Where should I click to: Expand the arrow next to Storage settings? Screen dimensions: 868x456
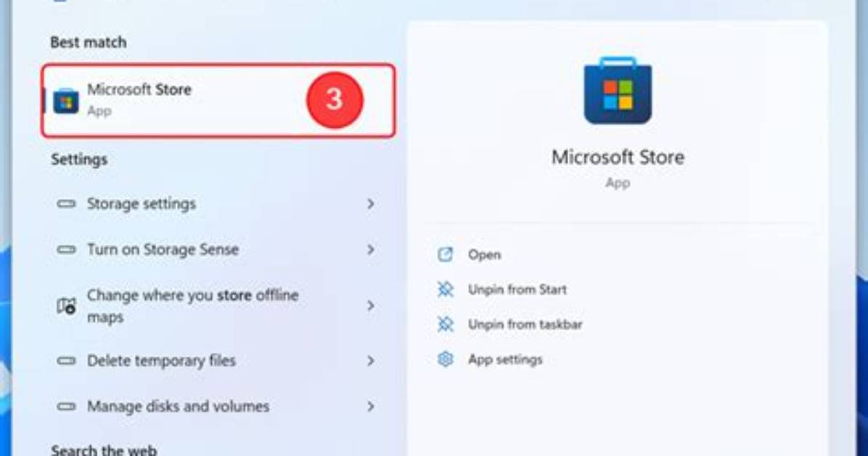370,204
